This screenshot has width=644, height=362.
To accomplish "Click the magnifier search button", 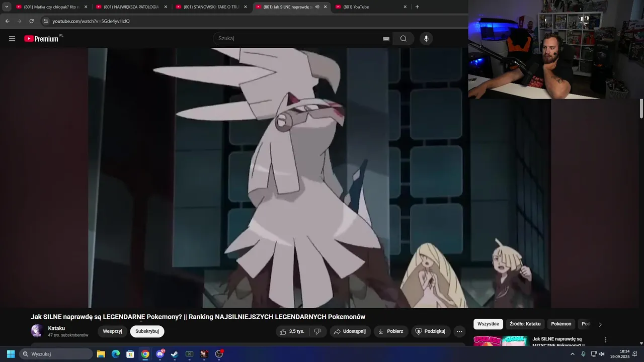I will pyautogui.click(x=404, y=39).
